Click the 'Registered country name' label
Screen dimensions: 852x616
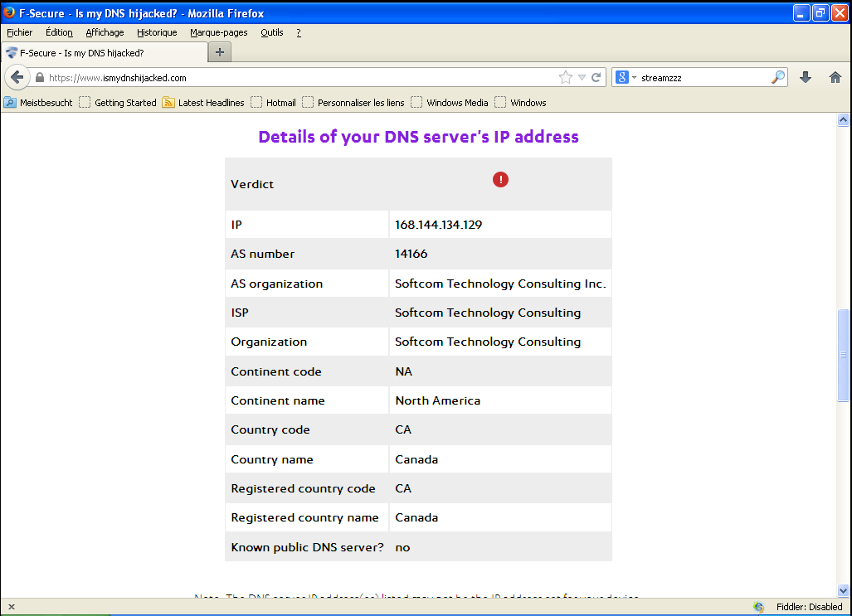304,517
